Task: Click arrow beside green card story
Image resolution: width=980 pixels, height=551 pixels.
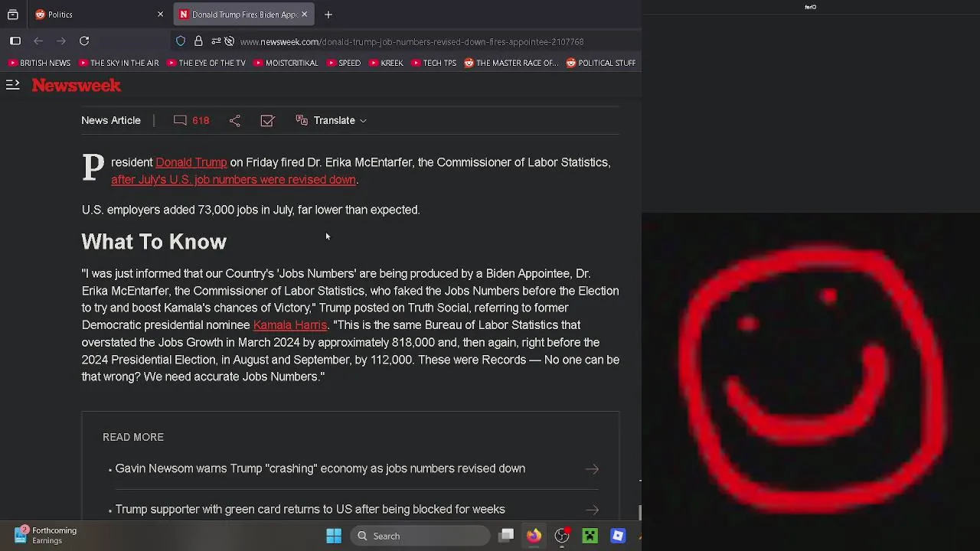Action: [592, 510]
